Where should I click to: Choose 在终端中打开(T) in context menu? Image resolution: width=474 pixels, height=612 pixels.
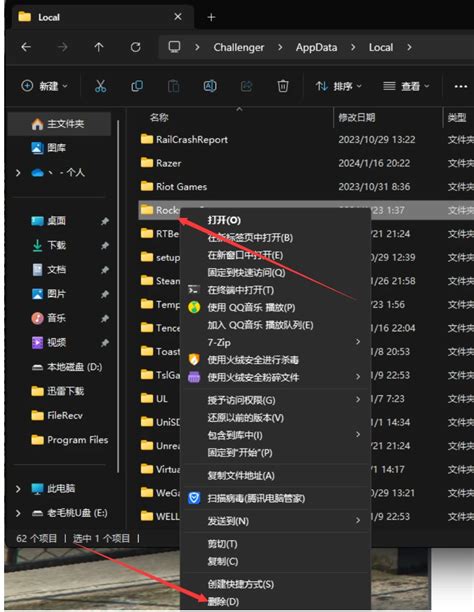click(x=241, y=290)
